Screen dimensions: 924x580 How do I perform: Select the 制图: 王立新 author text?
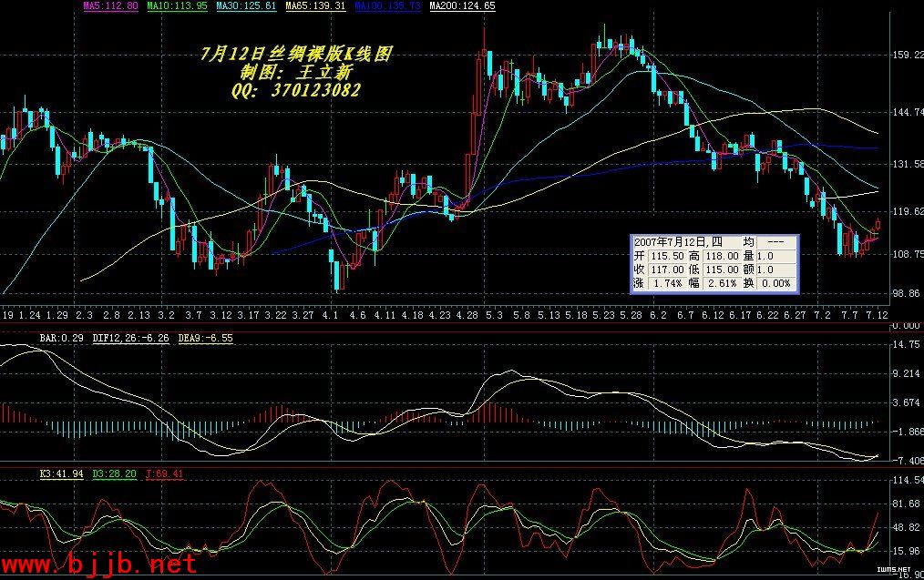pyautogui.click(x=296, y=73)
